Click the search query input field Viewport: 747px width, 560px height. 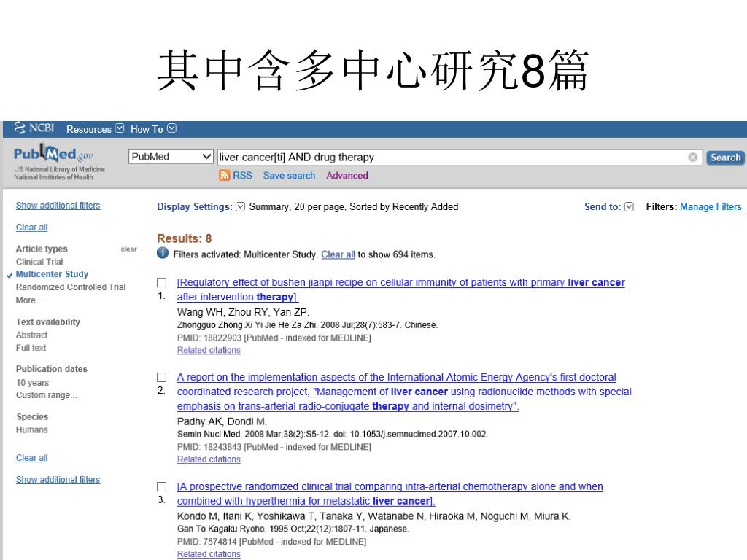click(460, 157)
